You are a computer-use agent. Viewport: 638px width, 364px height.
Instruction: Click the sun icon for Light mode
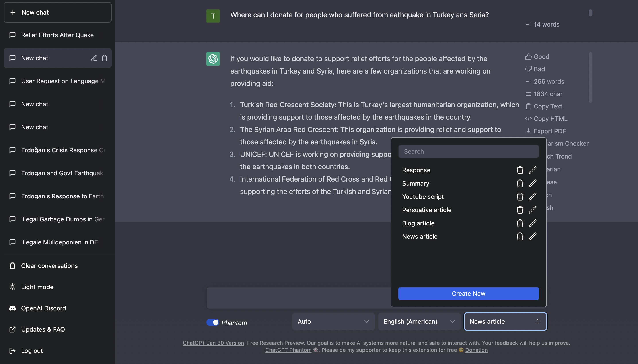[12, 287]
